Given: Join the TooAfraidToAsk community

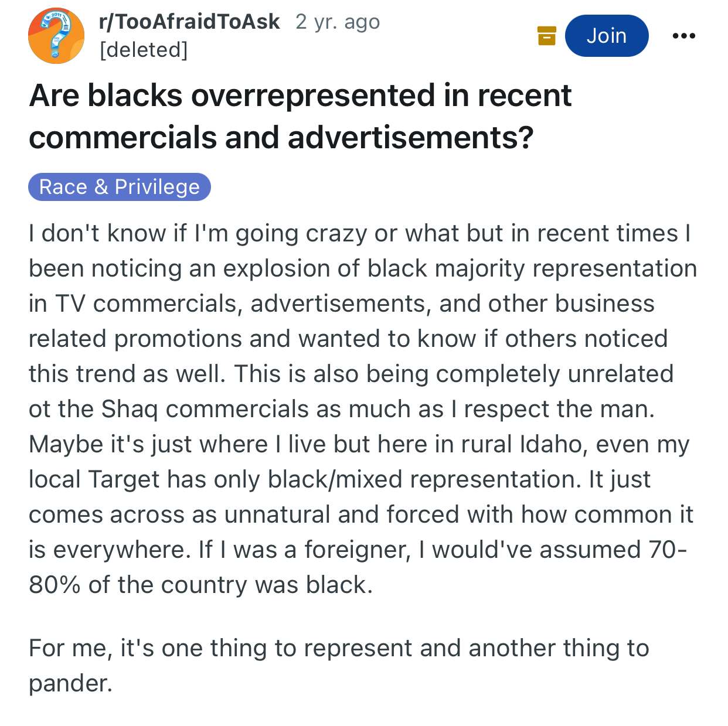Looking at the screenshot, I should [607, 36].
